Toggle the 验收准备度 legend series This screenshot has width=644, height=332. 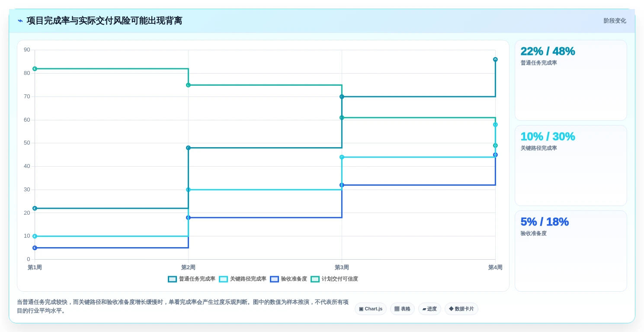coord(288,279)
